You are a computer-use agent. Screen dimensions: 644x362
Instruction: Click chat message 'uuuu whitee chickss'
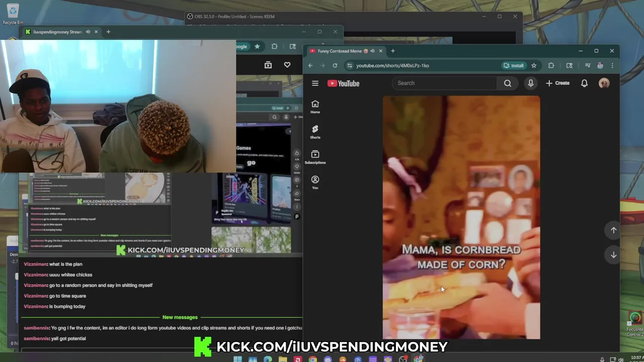click(x=70, y=275)
